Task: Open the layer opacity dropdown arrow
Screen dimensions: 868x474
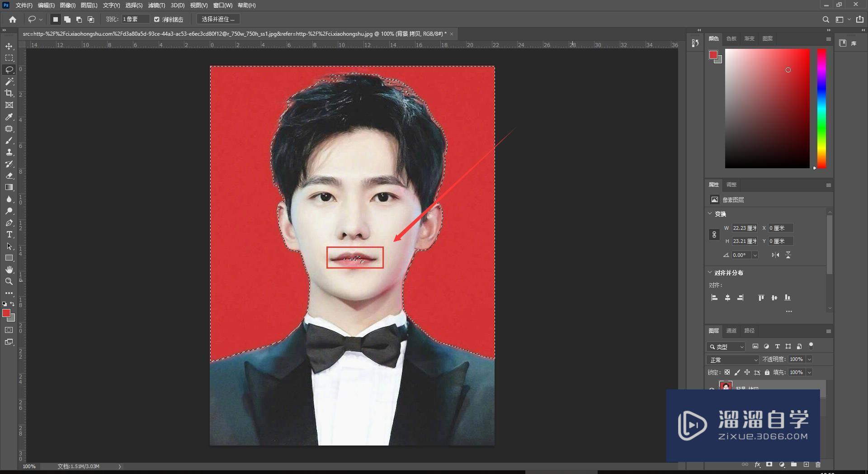Action: click(x=809, y=359)
